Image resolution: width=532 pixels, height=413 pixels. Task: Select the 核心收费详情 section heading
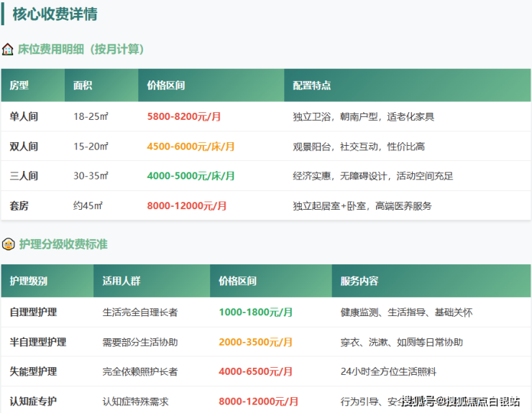pyautogui.click(x=55, y=14)
